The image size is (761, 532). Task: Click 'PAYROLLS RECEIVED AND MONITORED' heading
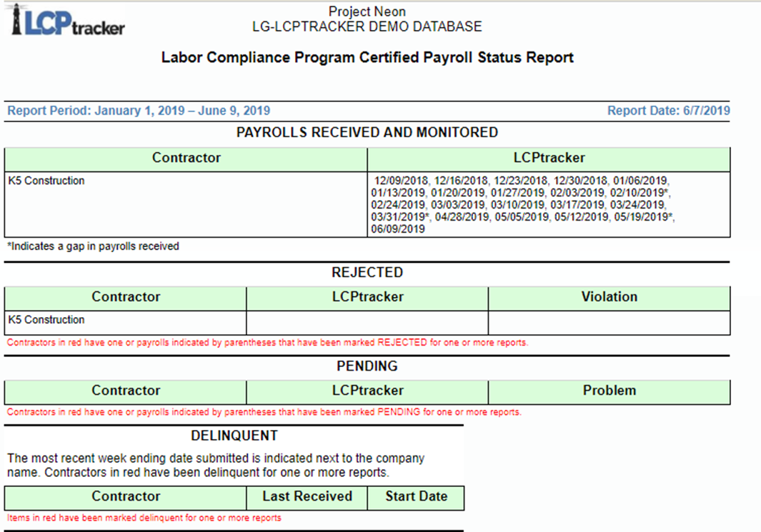click(367, 132)
